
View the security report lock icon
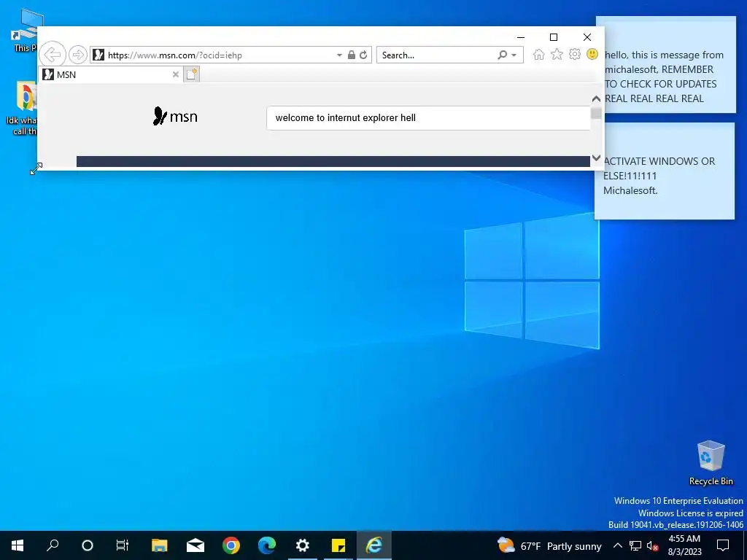tap(352, 55)
